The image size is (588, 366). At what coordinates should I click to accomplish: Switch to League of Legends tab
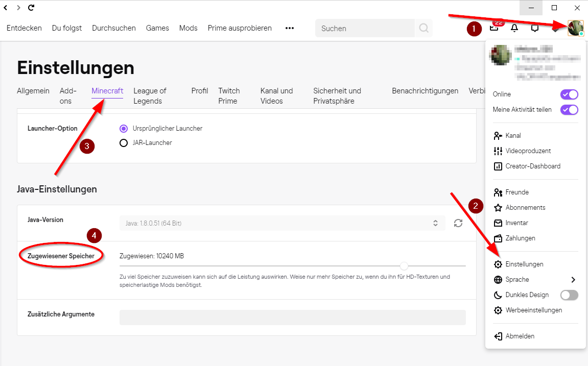[x=150, y=96]
